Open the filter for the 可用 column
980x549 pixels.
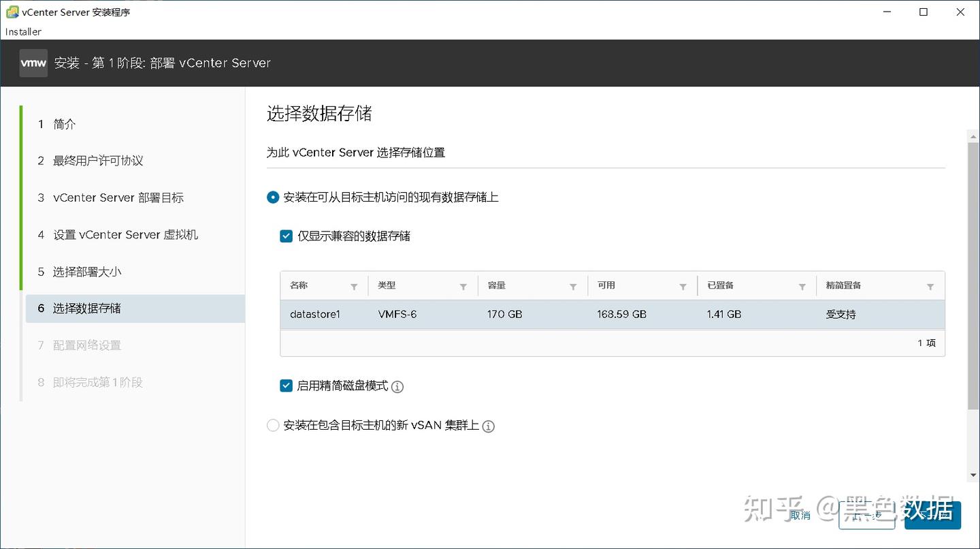pos(683,286)
